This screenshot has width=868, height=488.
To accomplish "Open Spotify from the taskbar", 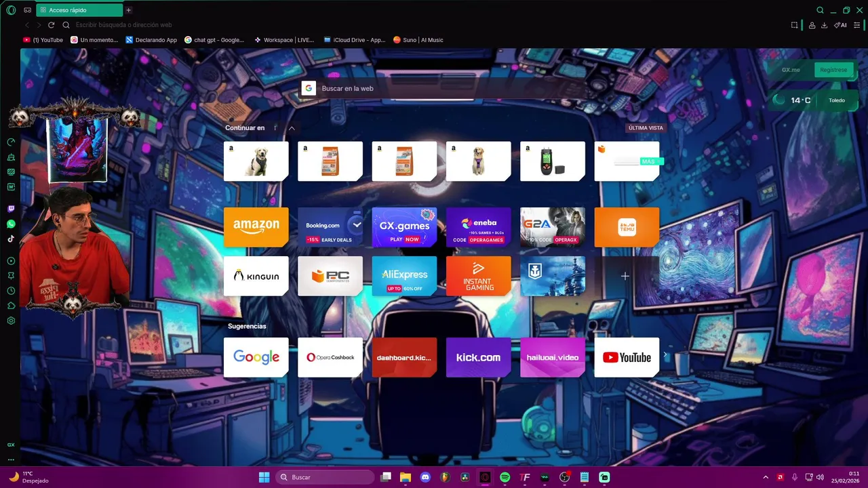I will coord(505,477).
